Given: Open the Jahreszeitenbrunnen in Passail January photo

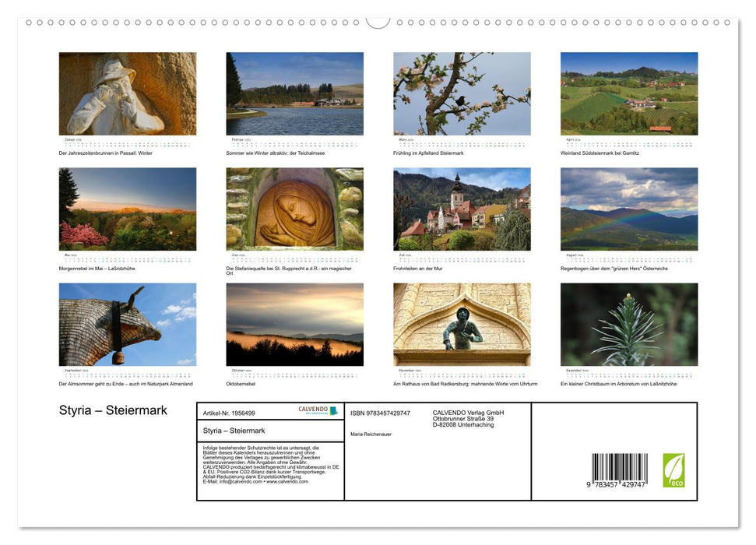Looking at the screenshot, I should [127, 93].
